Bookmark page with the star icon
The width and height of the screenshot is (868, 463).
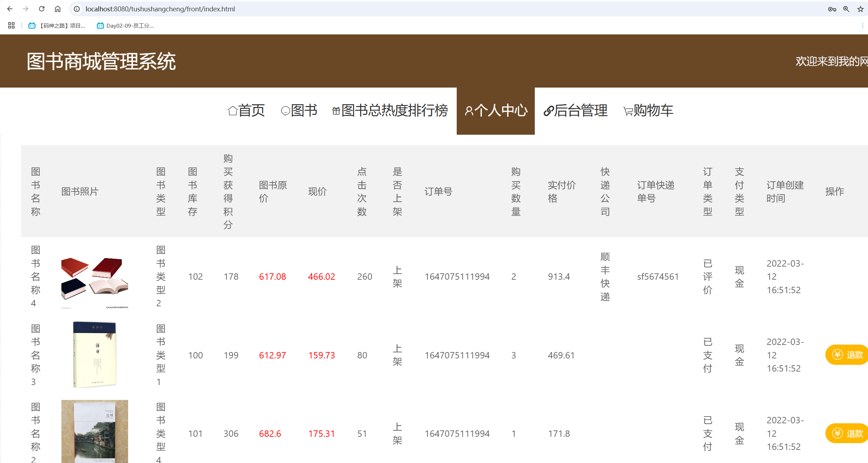tap(860, 9)
